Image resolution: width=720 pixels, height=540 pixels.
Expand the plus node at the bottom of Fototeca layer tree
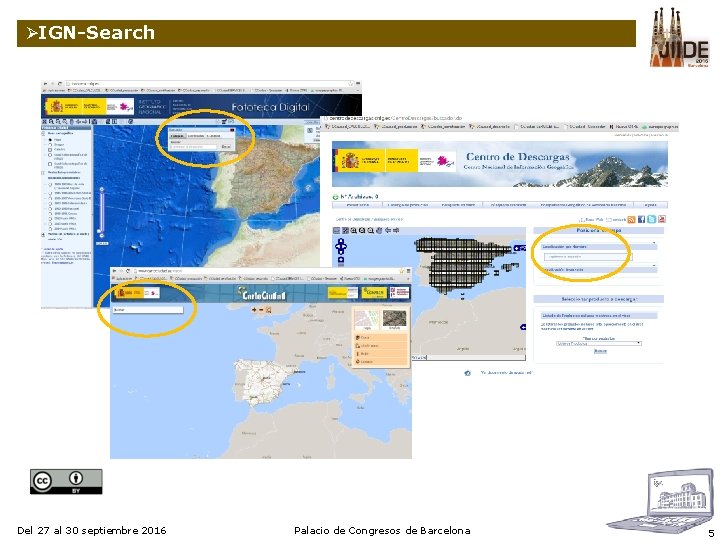pyautogui.click(x=44, y=234)
